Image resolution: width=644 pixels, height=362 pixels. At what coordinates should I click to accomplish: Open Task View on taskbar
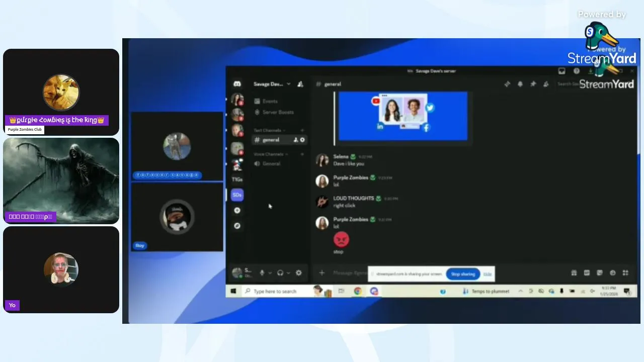pos(341,291)
